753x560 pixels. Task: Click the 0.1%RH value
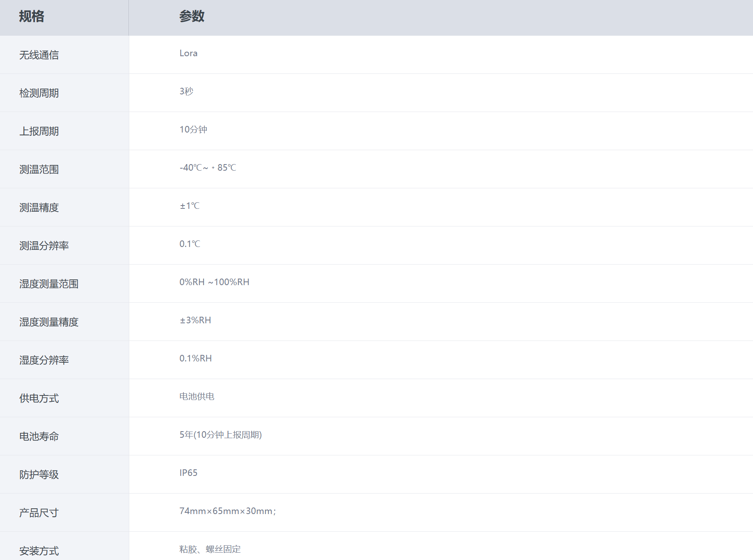(x=196, y=359)
